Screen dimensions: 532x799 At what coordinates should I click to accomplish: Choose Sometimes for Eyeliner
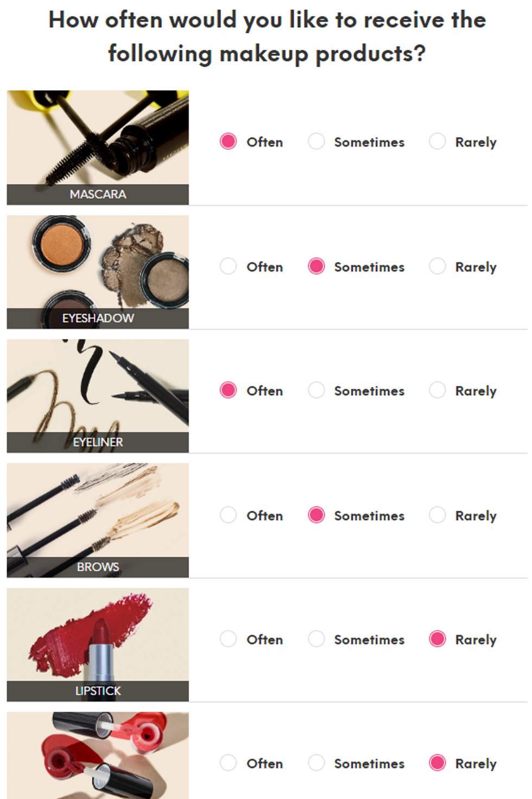tap(316, 390)
